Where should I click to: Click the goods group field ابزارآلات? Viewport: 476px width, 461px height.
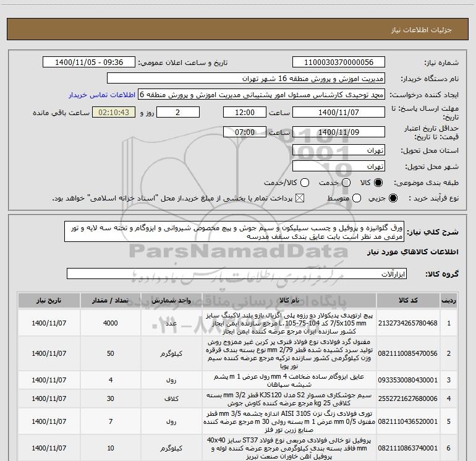[x=237, y=274]
